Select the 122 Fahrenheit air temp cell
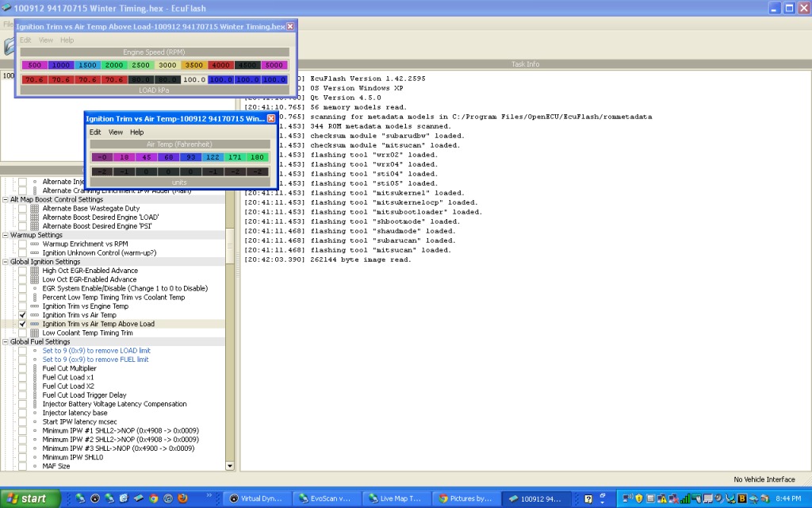The width and height of the screenshot is (812, 508). tap(213, 157)
